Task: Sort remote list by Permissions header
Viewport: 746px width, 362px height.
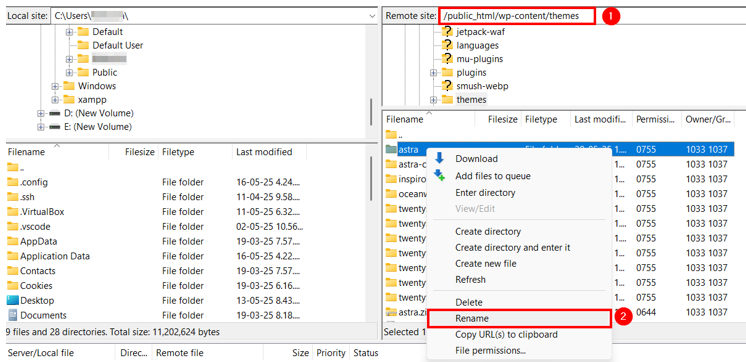Action: (657, 119)
